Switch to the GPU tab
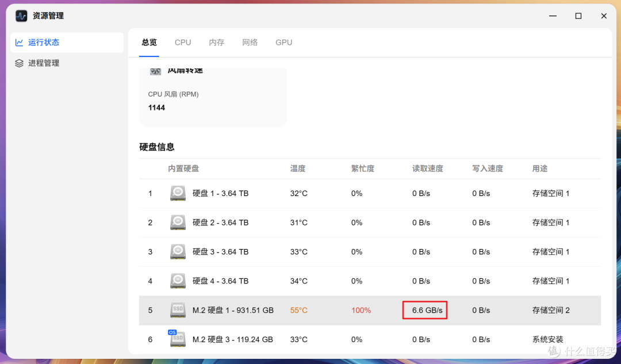Viewport: 621px width, 364px height. click(284, 43)
